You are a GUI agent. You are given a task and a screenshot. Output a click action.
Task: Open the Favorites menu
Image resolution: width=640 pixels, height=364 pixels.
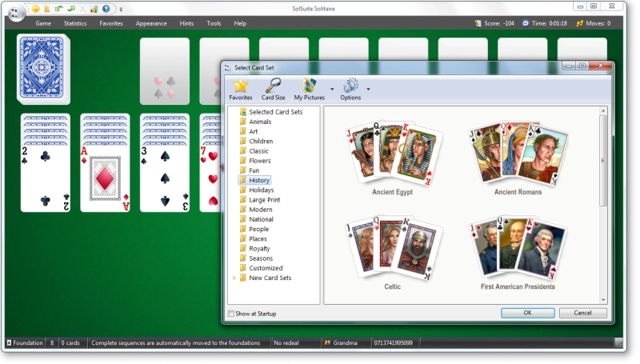tap(111, 23)
